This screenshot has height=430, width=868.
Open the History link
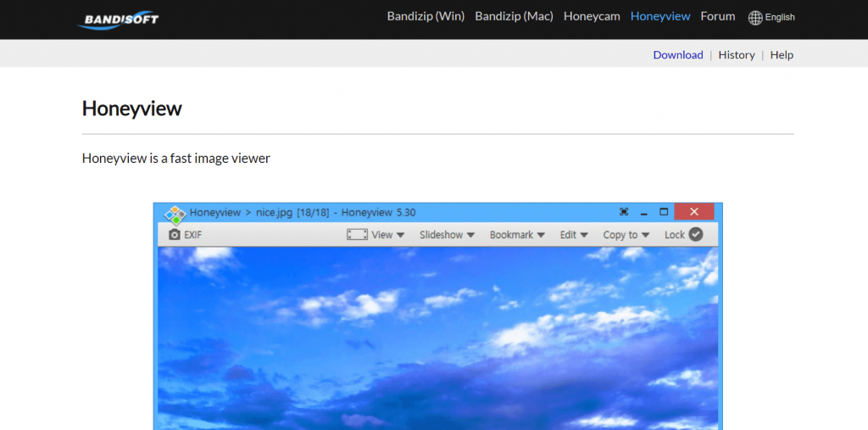(x=737, y=55)
